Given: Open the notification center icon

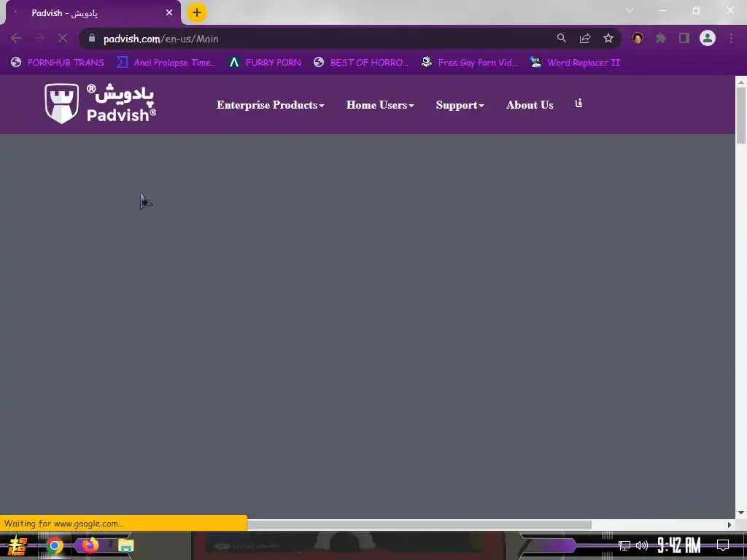Looking at the screenshot, I should click(723, 545).
